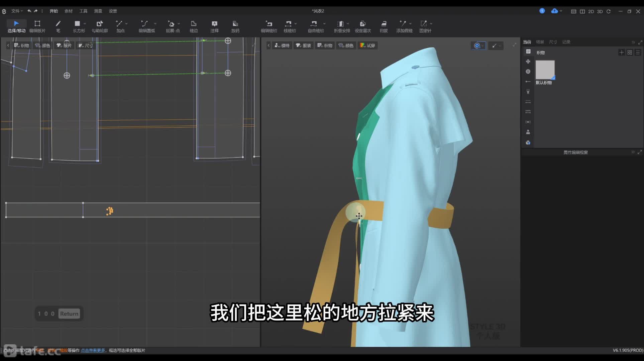The width and height of the screenshot is (644, 361).
Task: Select the 编辑圆弧 edit curve tool
Action: click(146, 26)
